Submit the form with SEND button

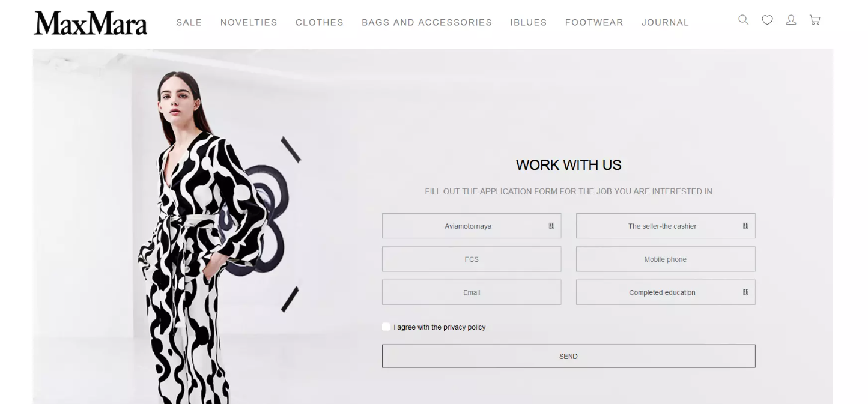[568, 356]
